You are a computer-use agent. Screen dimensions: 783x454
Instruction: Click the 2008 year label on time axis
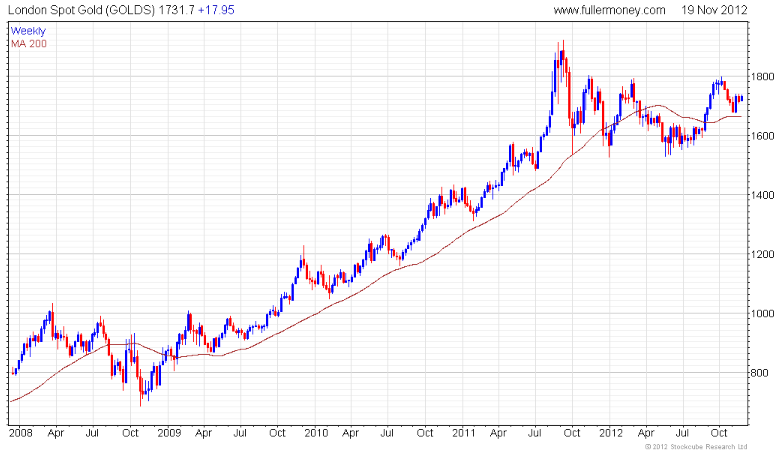click(20, 433)
